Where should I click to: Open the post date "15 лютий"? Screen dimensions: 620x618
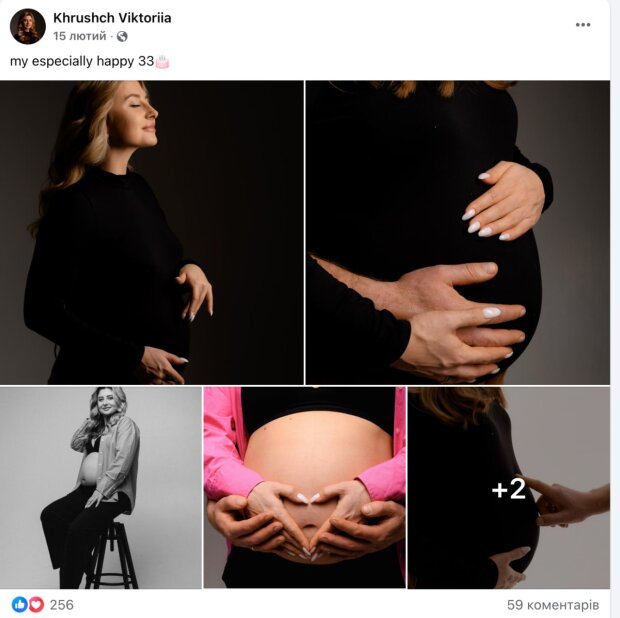(x=81, y=37)
